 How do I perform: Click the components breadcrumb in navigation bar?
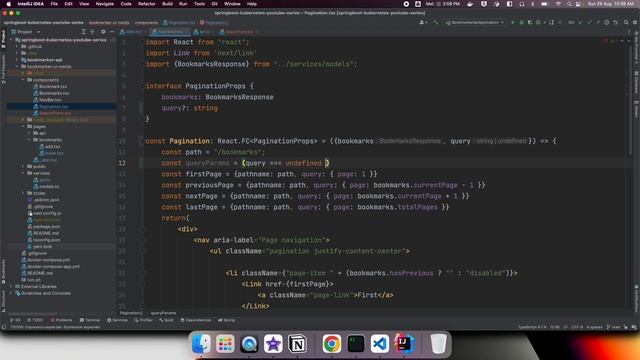146,22
